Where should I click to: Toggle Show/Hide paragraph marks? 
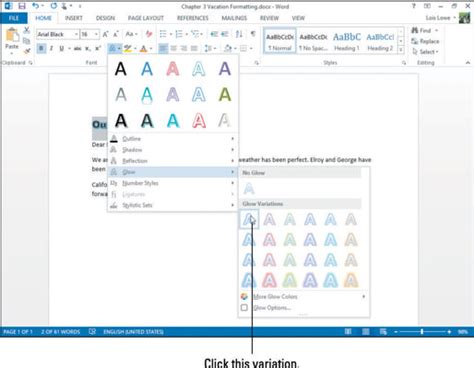253,34
